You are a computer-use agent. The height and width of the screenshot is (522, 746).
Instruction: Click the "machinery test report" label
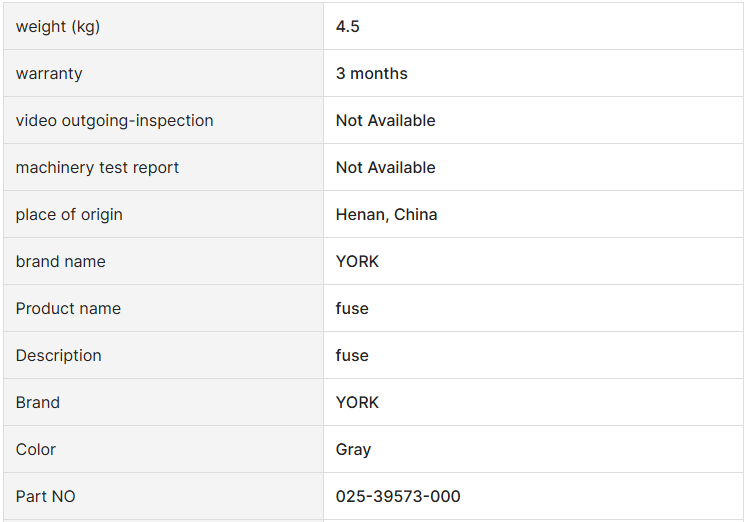(97, 168)
